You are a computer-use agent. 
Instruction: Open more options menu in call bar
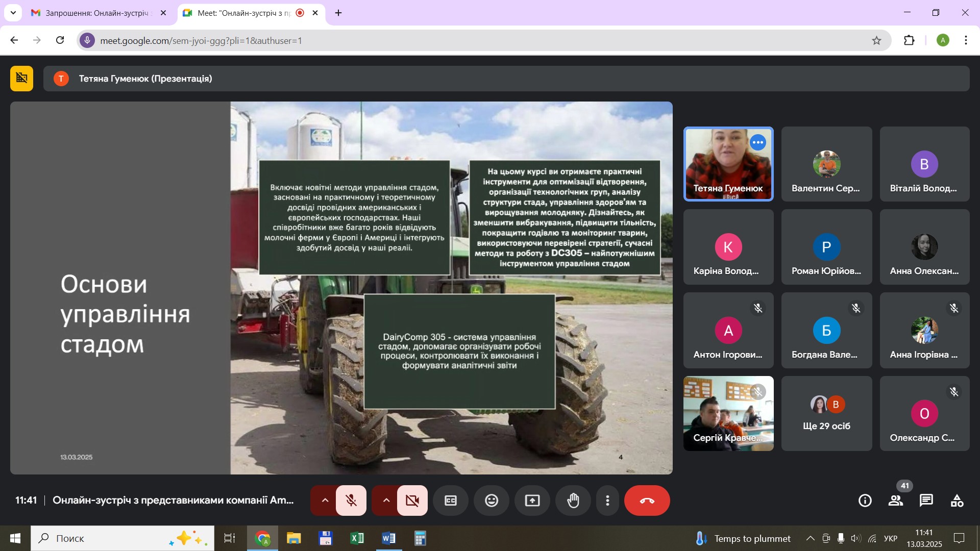pyautogui.click(x=607, y=500)
